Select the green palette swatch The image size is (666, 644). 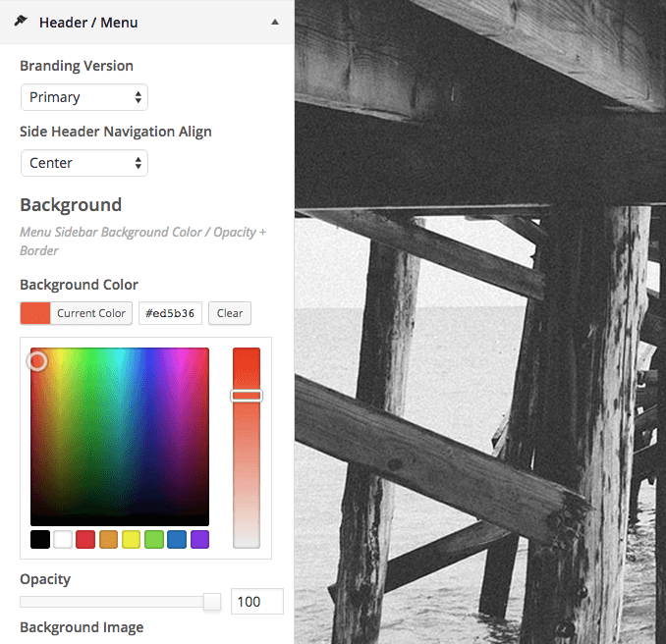[154, 540]
